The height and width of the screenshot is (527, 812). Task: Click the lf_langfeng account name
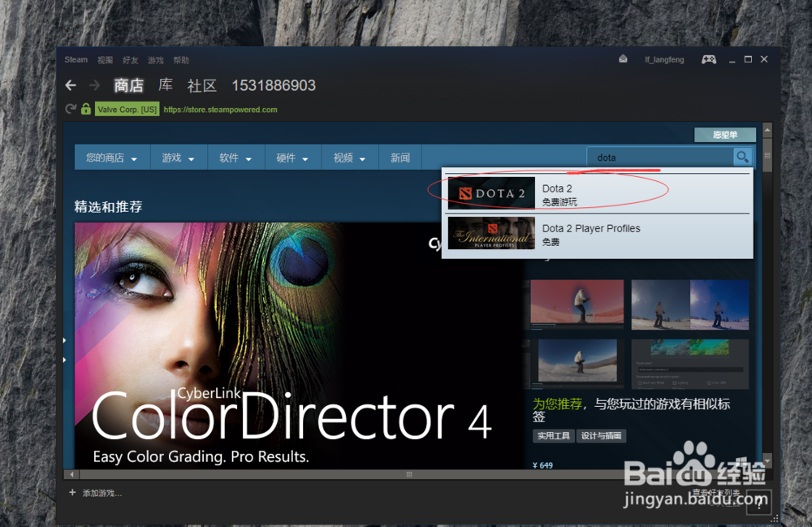(x=664, y=60)
